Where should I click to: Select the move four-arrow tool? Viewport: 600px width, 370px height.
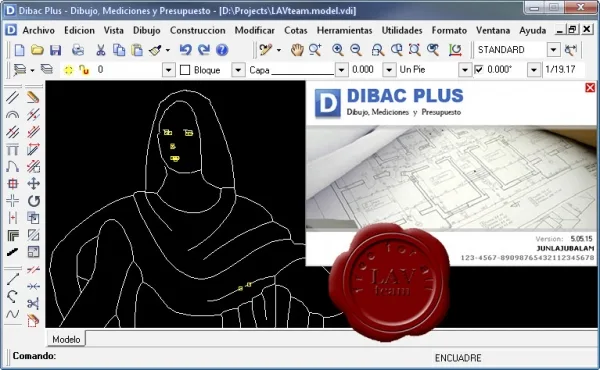click(33, 184)
